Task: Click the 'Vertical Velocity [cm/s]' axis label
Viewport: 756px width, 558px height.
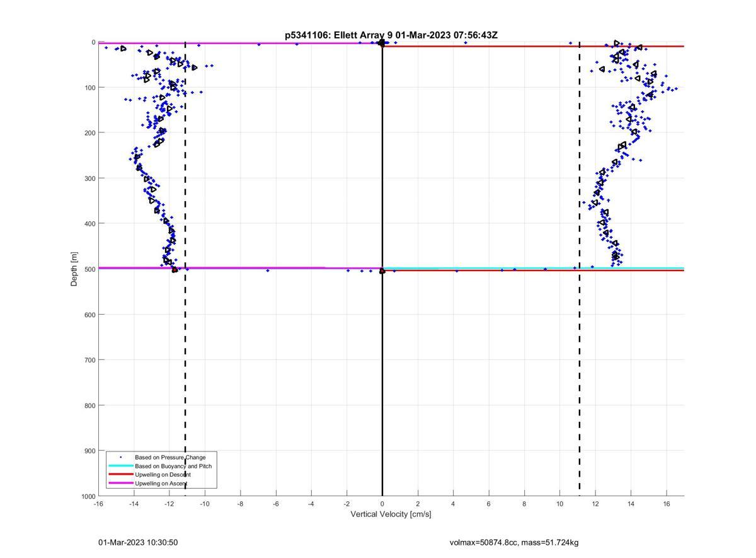Action: pyautogui.click(x=391, y=514)
